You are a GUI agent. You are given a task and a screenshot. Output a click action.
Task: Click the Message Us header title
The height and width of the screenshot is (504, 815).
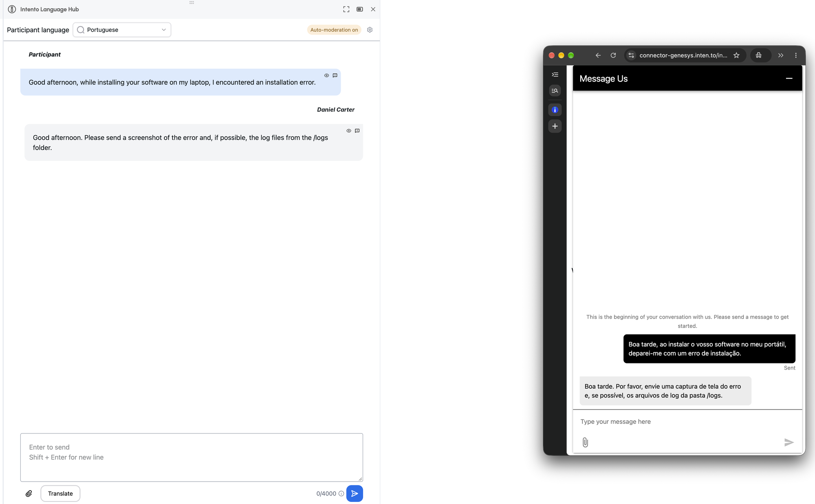click(x=604, y=79)
